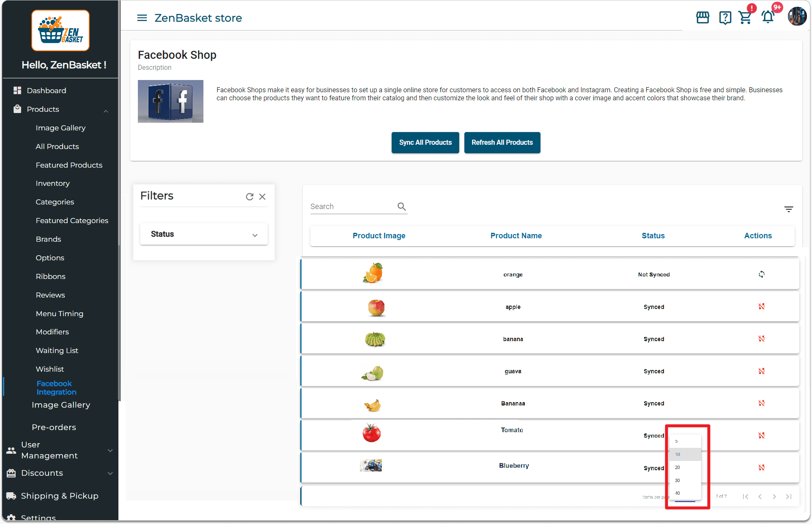The image size is (812, 524).
Task: Open the store front icon
Action: click(702, 17)
